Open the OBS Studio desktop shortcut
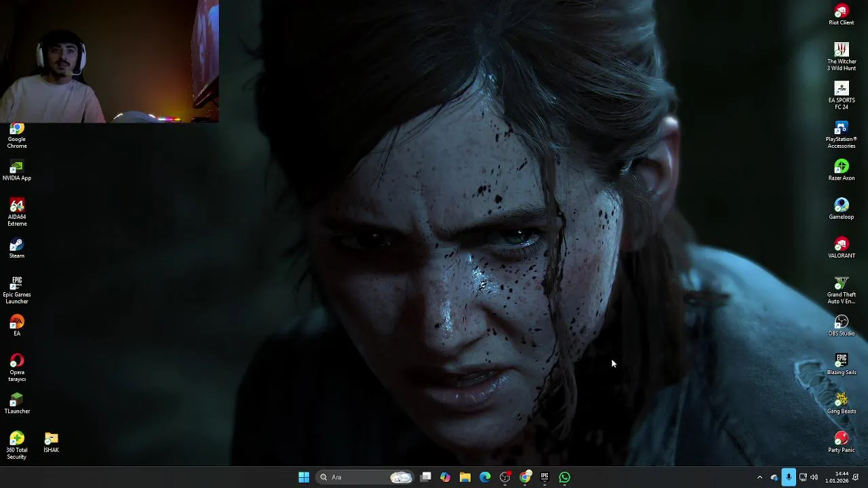The width and height of the screenshot is (868, 488). (842, 325)
